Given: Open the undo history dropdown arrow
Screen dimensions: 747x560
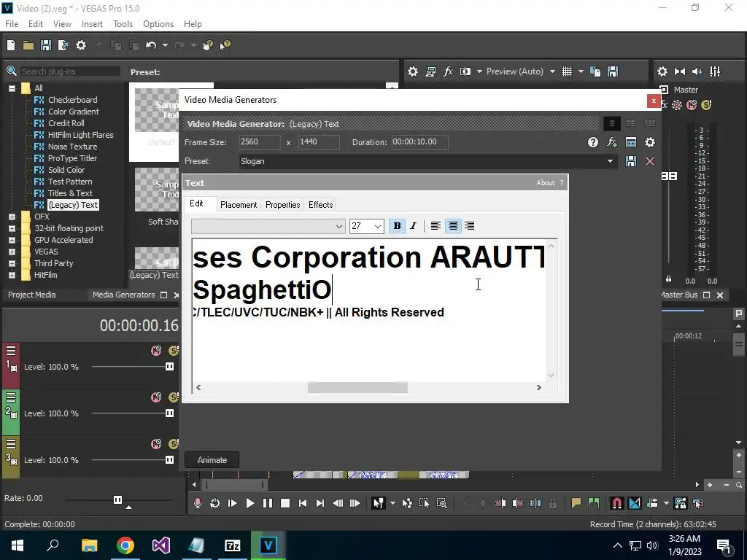Looking at the screenshot, I should pyautogui.click(x=165, y=45).
